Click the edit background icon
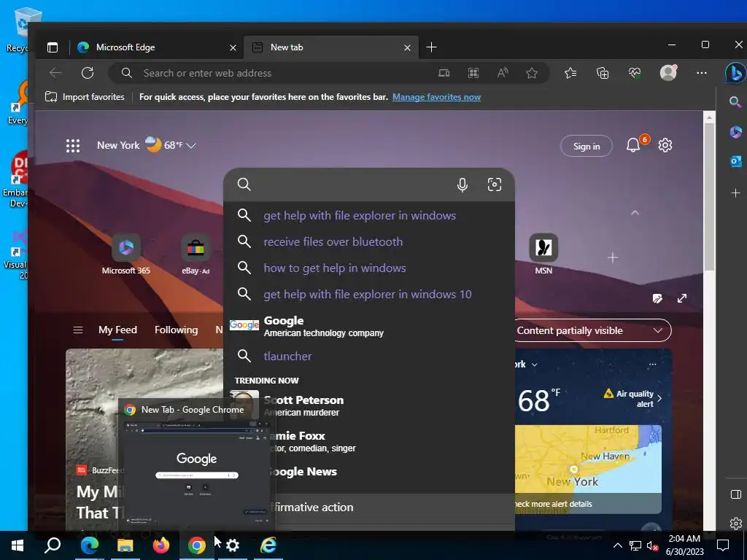747x560 pixels. [657, 298]
